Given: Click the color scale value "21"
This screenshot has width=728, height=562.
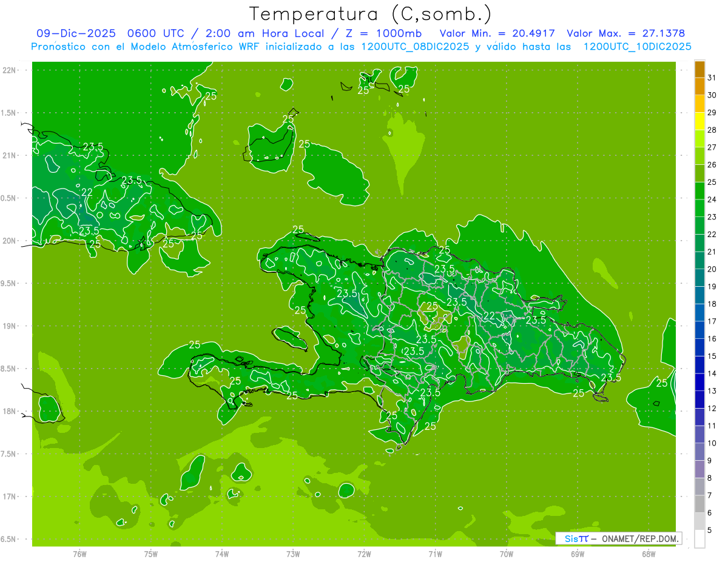Looking at the screenshot, I should [712, 252].
